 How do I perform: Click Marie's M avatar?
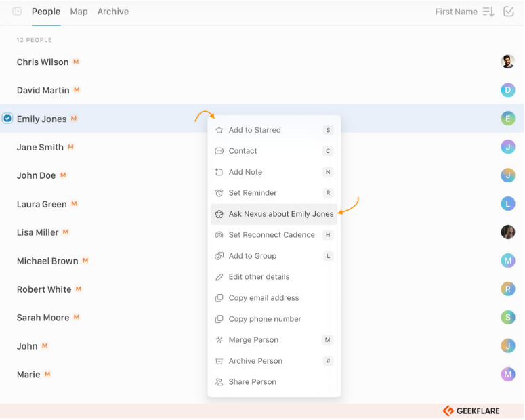click(x=507, y=374)
